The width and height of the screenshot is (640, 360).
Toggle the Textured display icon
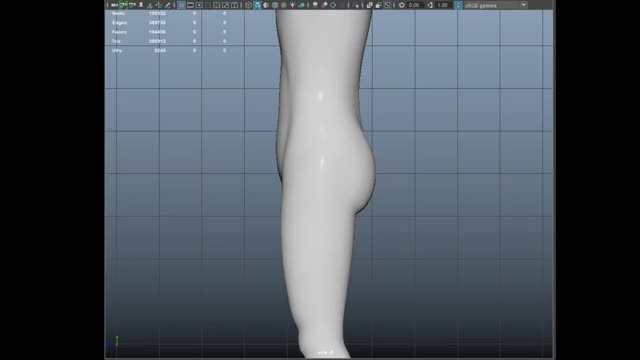pos(284,5)
